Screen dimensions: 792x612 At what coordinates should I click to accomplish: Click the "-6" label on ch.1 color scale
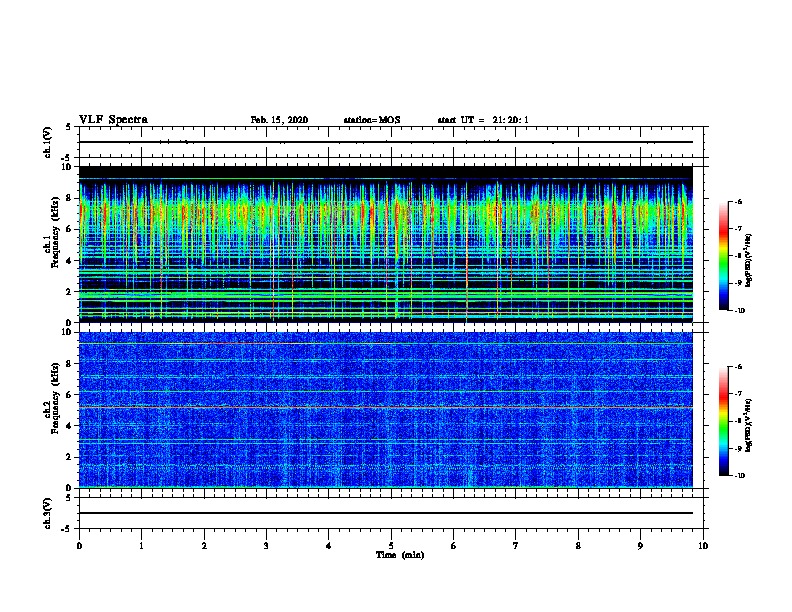[738, 201]
